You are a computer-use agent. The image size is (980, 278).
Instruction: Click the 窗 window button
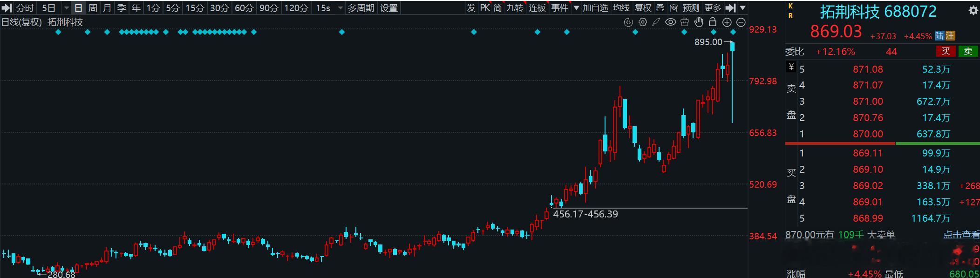674,8
